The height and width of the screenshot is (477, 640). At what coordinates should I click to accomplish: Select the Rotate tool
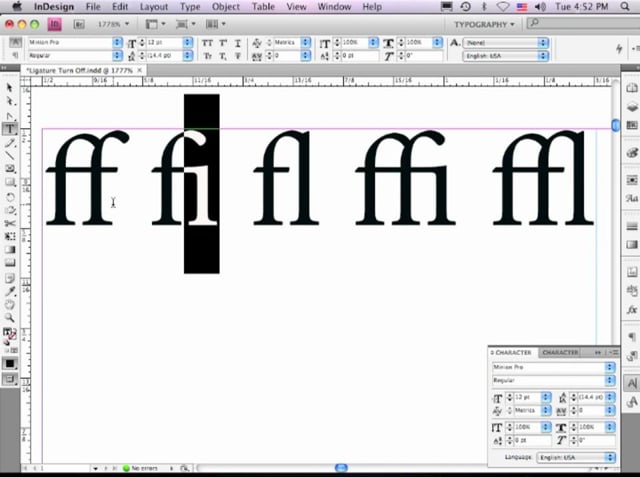[x=10, y=197]
